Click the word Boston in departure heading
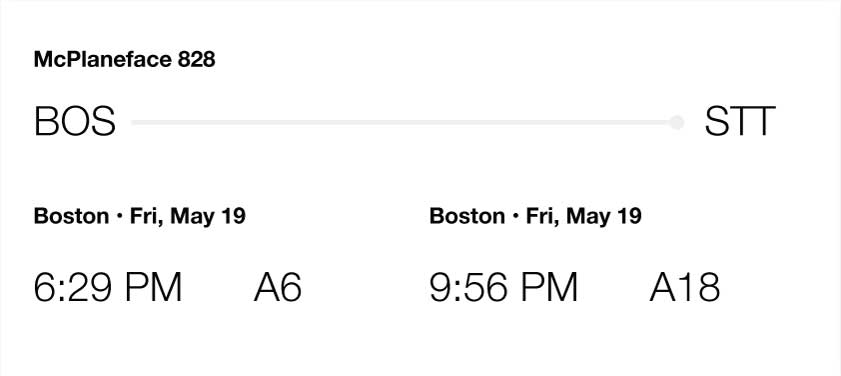 click(71, 216)
